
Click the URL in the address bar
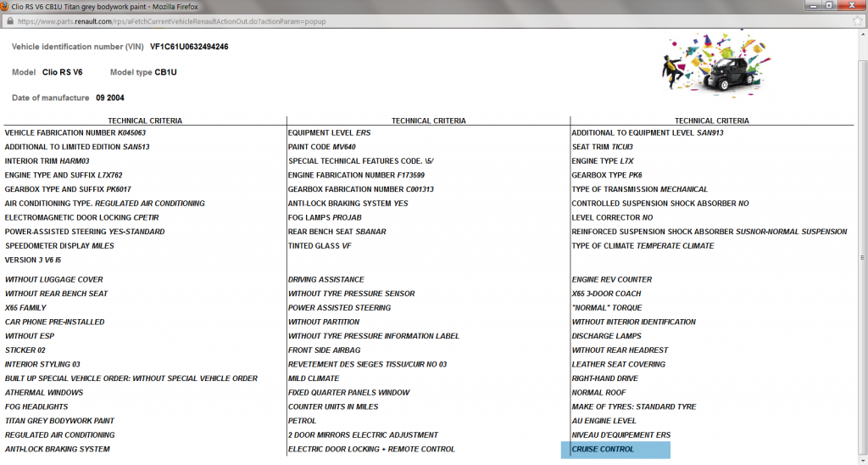coord(171,21)
